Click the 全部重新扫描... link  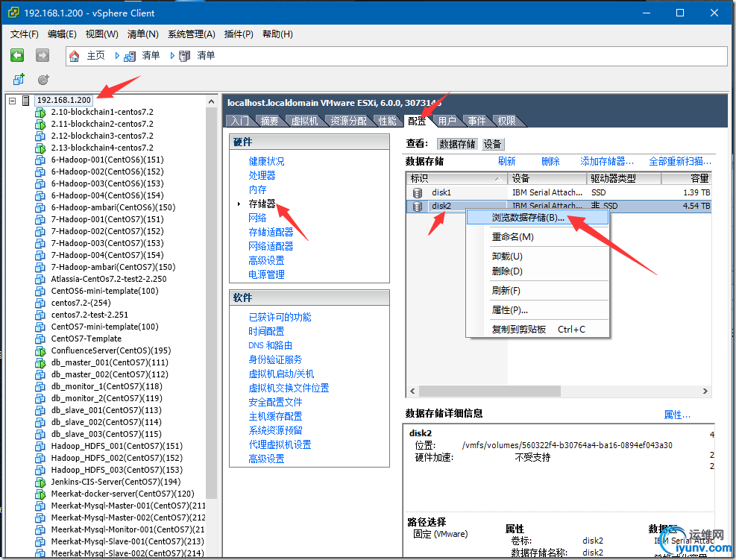click(680, 162)
